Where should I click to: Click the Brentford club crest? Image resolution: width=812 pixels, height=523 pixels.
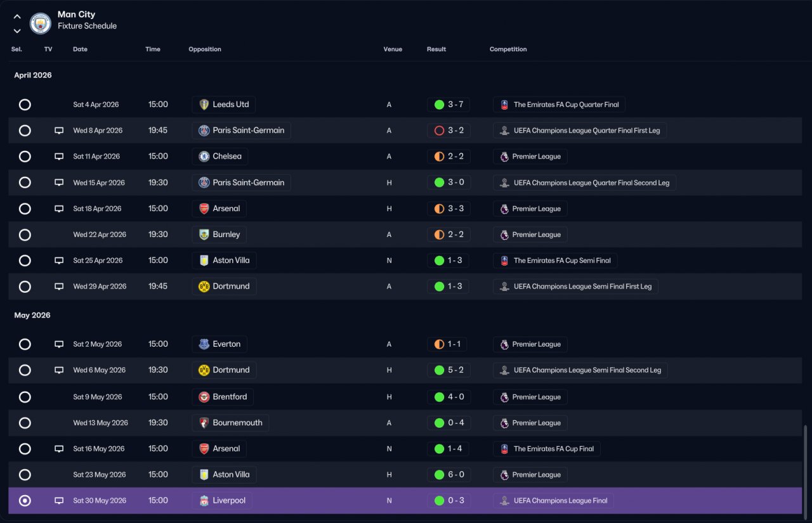[x=204, y=397]
